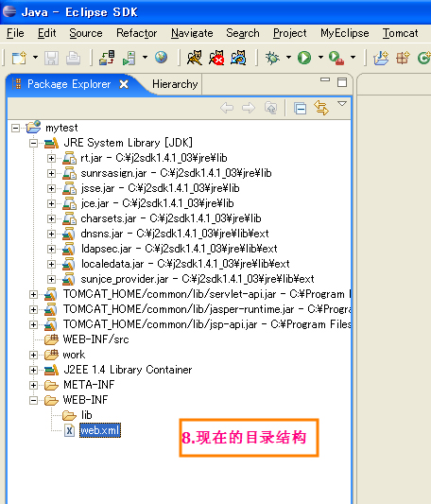Select the web.xml file

point(100,430)
